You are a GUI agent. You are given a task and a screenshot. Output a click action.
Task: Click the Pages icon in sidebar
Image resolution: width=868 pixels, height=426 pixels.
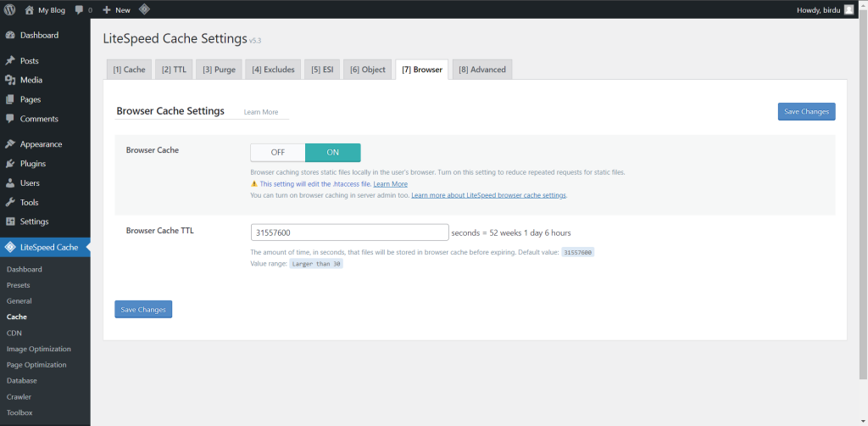coord(10,100)
